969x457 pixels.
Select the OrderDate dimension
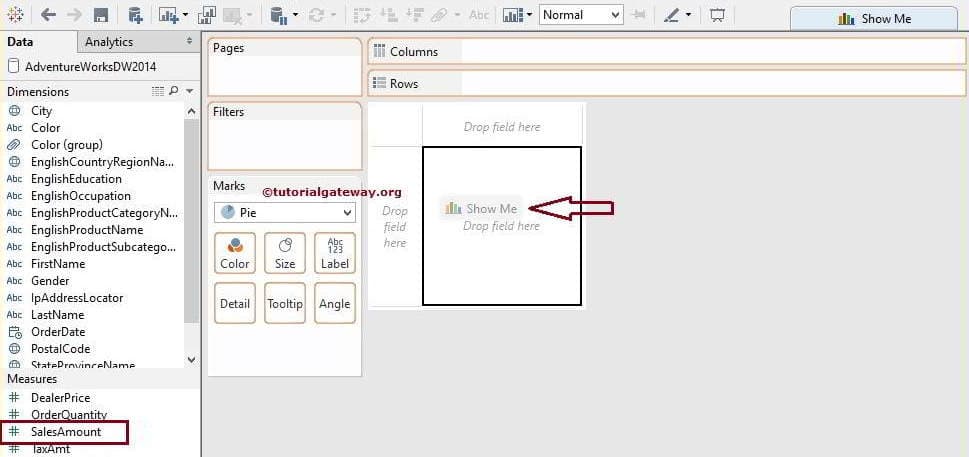58,332
